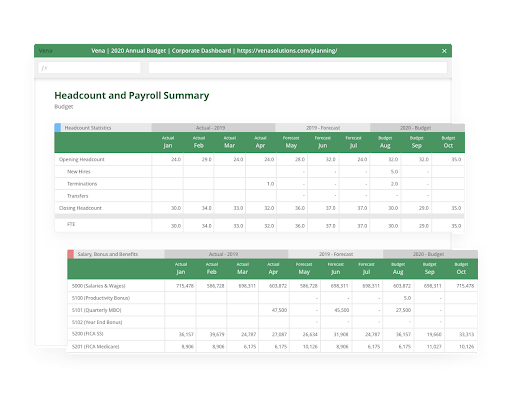Select the 5101 (Quarterly MBO) row

(x=272, y=310)
